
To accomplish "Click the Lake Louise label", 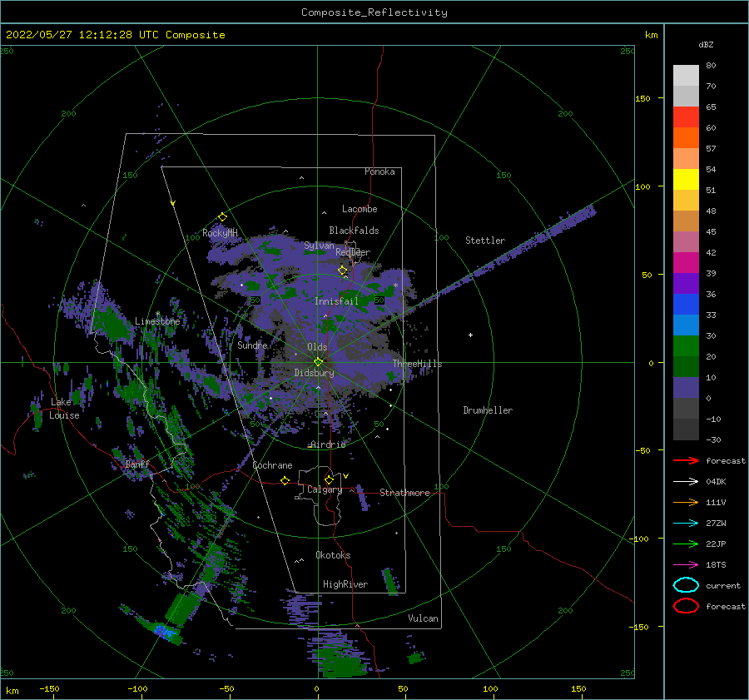I will coord(64,409).
